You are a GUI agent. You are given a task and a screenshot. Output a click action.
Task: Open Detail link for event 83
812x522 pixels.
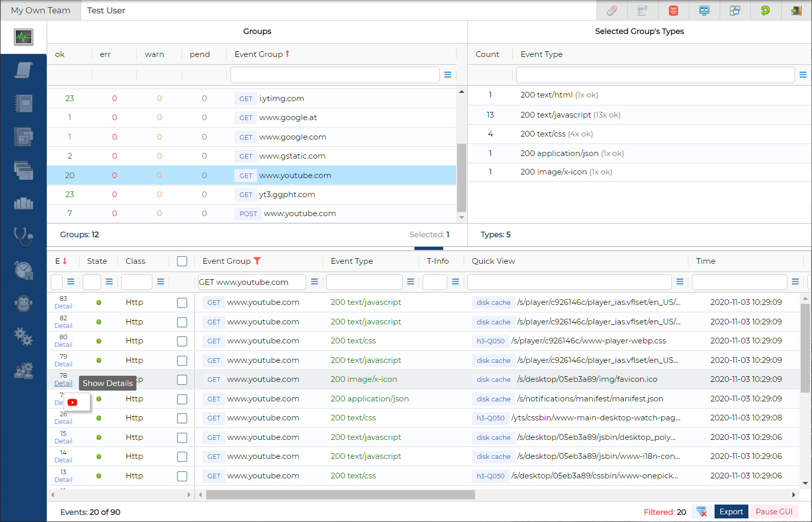pos(63,306)
